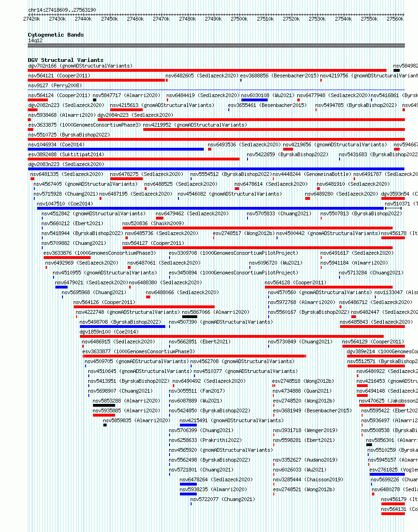This screenshot has height=532, width=418.
Task: Click the red bar under nsv5510725 (ByrskaBishop2022)
Action: coord(217,139)
